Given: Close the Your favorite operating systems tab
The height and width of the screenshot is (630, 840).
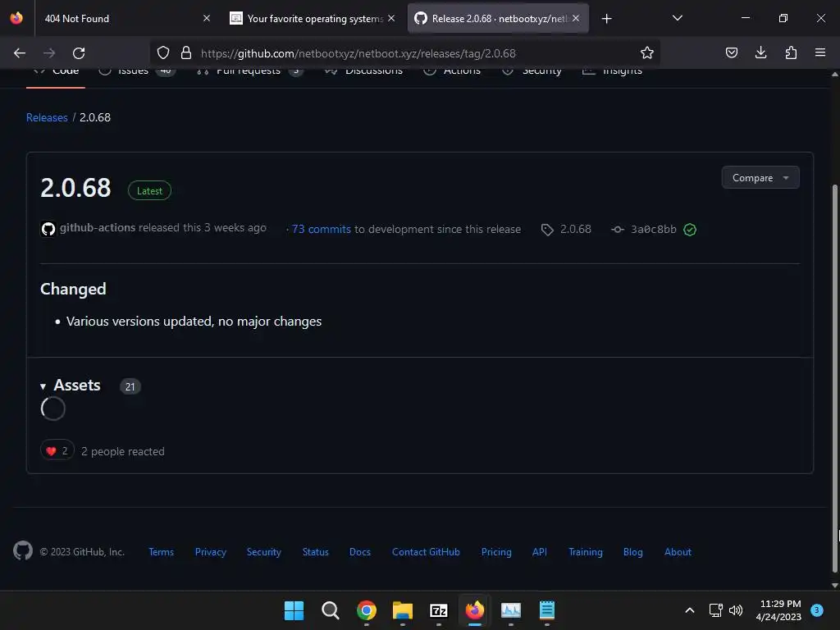Looking at the screenshot, I should pos(391,18).
